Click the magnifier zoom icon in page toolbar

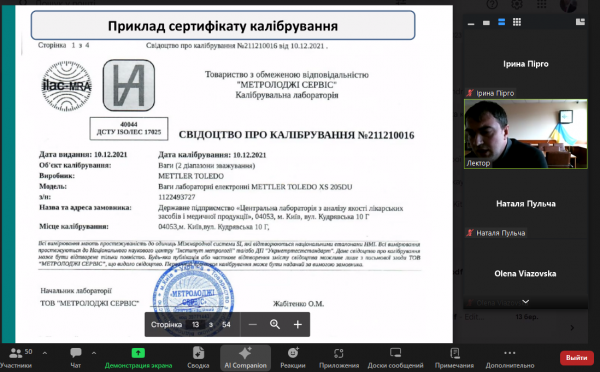pos(275,325)
